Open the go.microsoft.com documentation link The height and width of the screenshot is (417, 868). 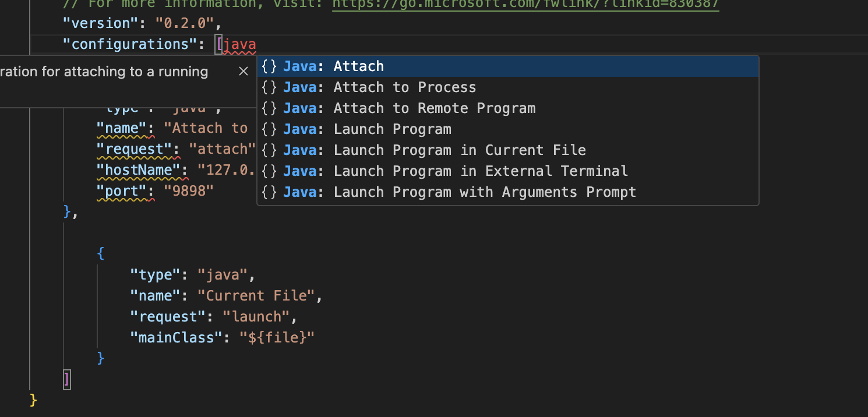[525, 5]
